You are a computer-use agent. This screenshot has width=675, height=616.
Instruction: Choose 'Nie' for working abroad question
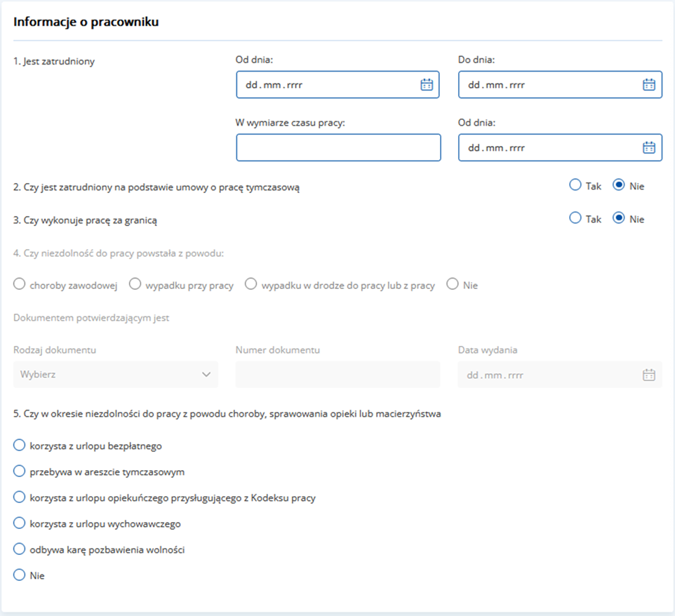pos(619,218)
